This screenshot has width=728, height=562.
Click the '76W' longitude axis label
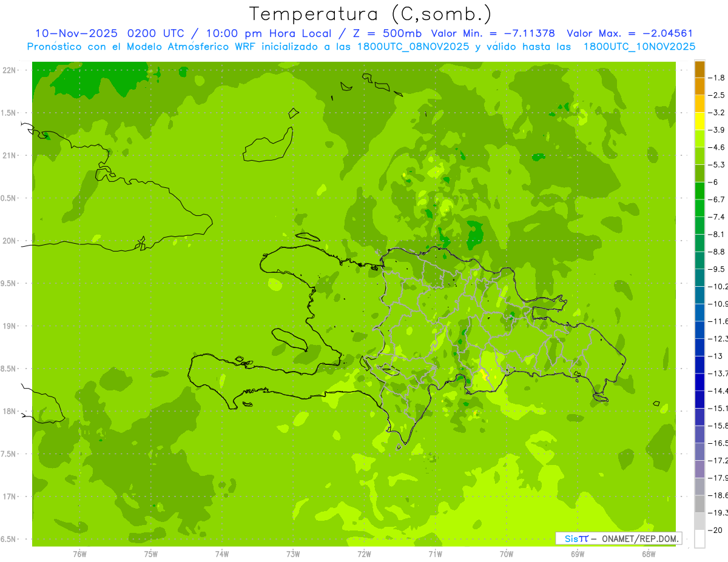79,554
